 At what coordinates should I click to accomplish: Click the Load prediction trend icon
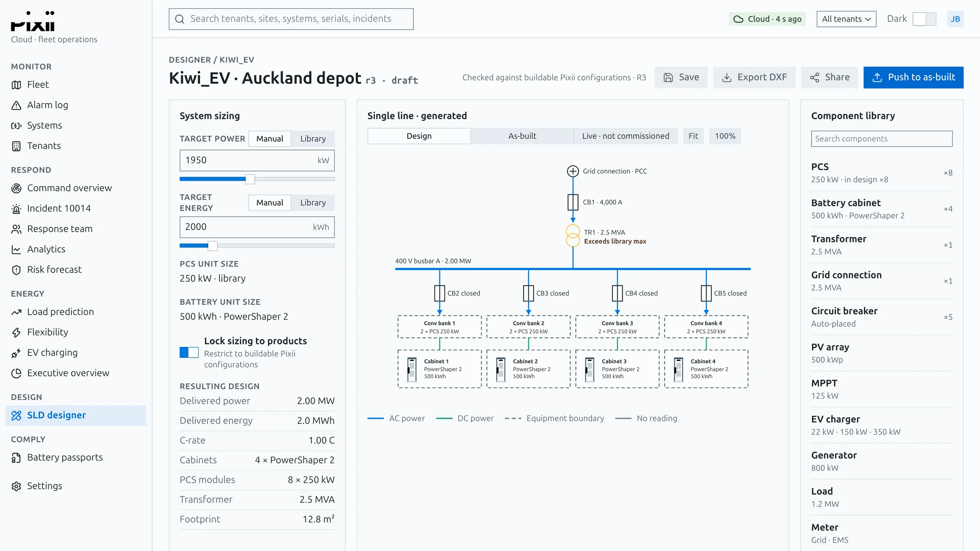[16, 312]
